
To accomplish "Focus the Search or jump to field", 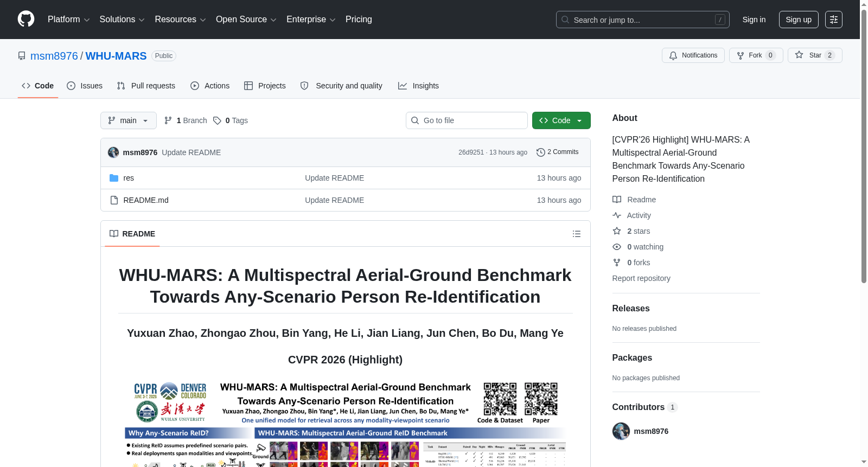I will [x=643, y=20].
